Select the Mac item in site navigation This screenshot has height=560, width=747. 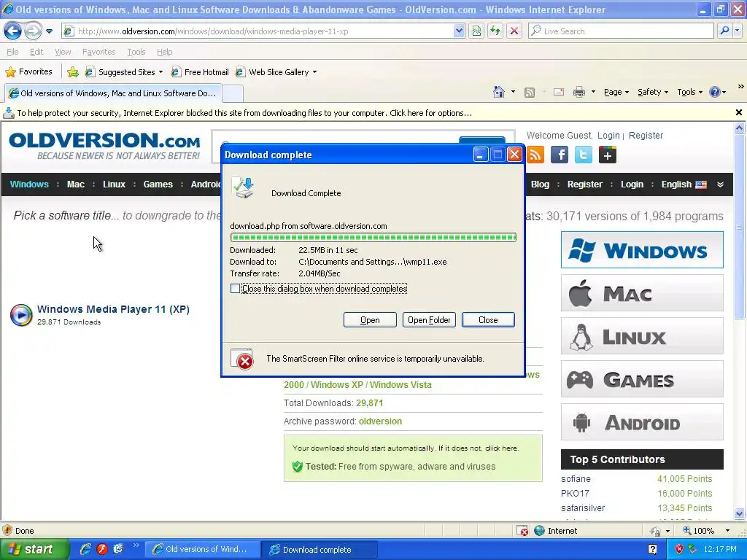(76, 184)
